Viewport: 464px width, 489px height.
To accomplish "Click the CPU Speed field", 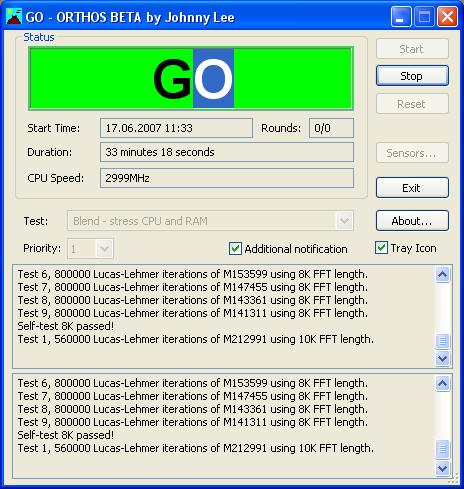I will pos(227,178).
